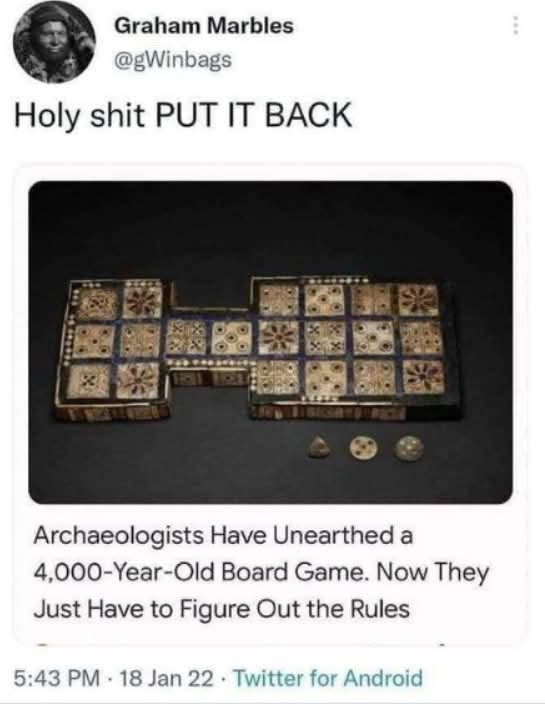The image size is (545, 704).
Task: Open Graham Marbles' profile picture
Action: (x=54, y=43)
